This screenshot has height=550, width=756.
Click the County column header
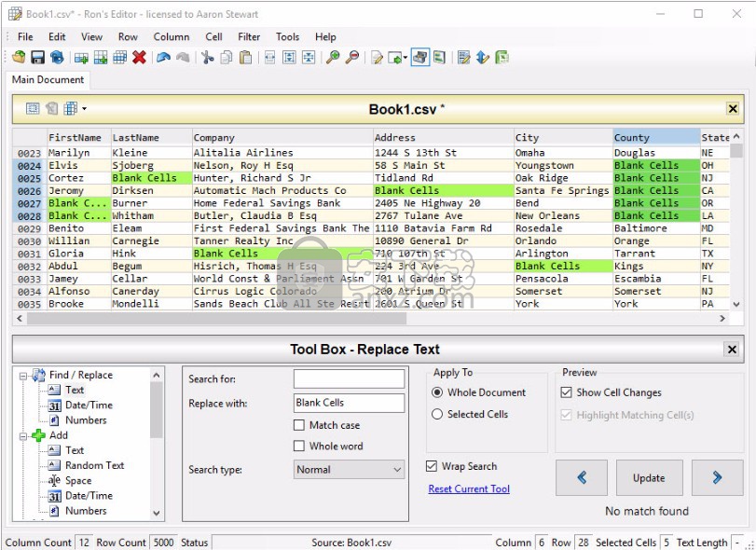tap(656, 138)
